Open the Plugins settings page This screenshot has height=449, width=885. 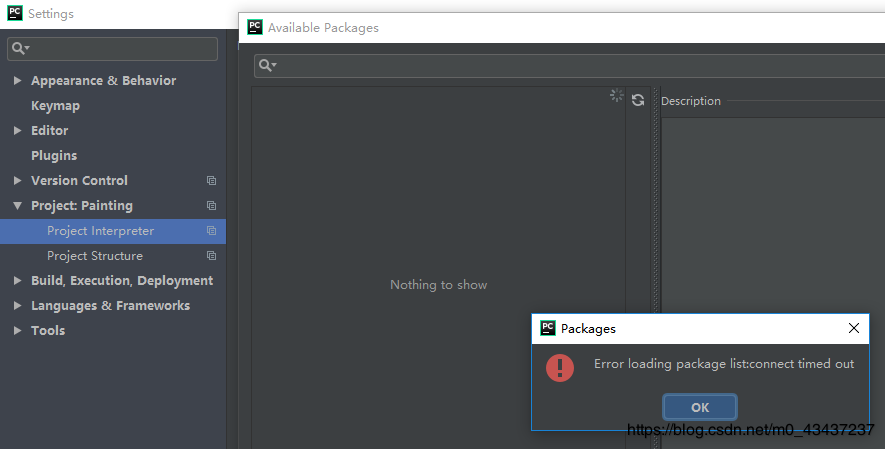pyautogui.click(x=54, y=156)
